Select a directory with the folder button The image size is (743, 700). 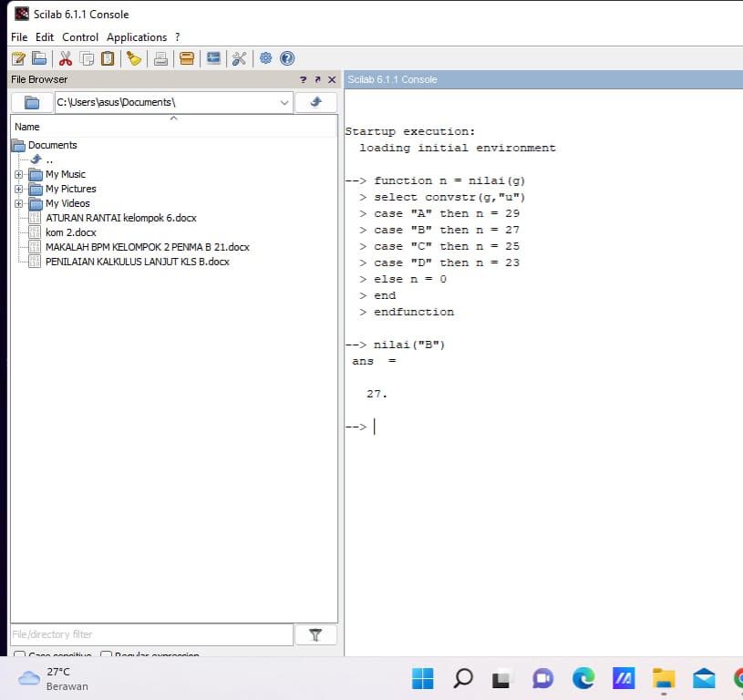point(32,102)
